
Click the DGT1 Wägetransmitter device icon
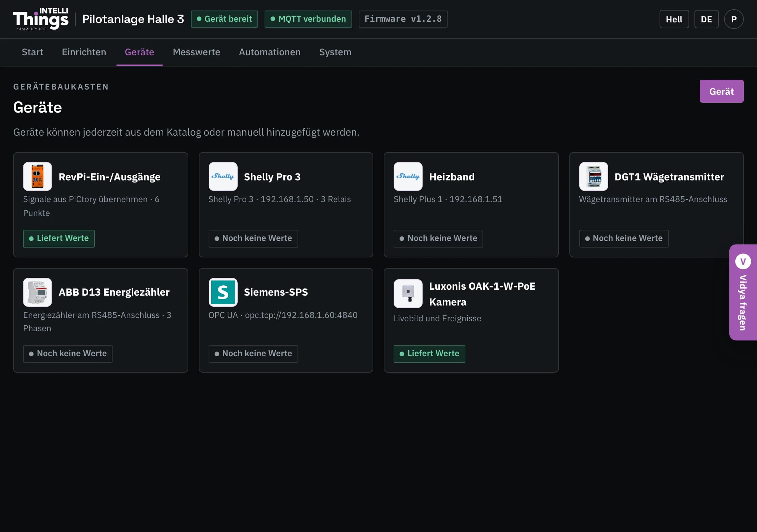593,176
